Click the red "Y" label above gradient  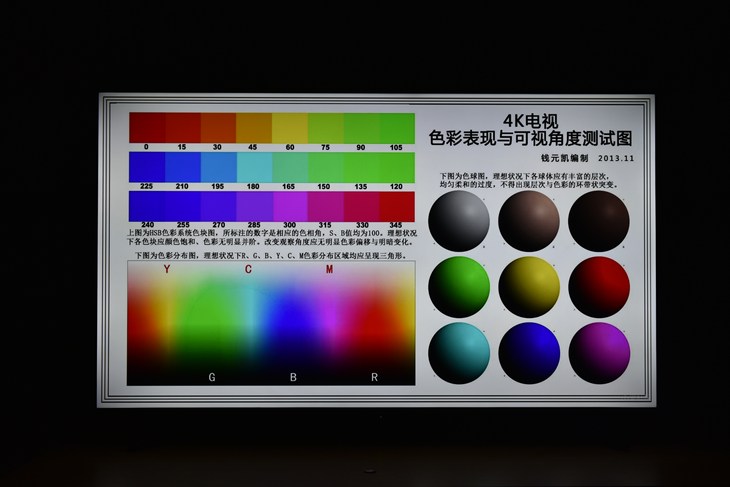167,269
